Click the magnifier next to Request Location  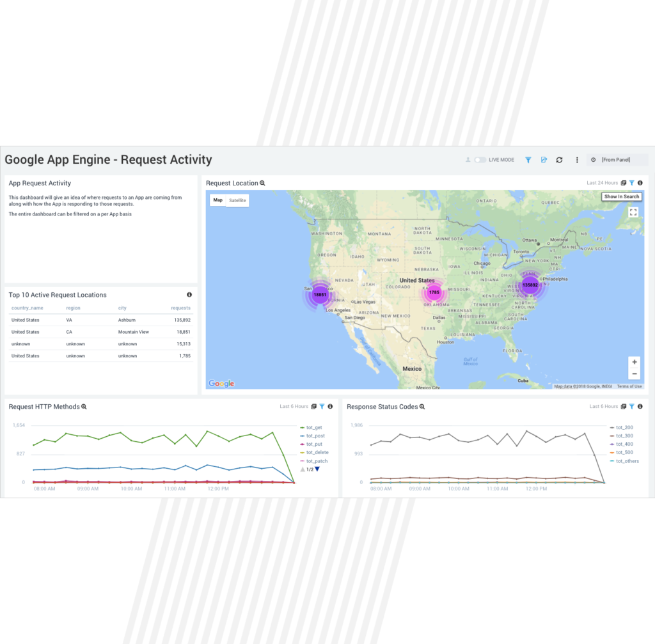262,183
